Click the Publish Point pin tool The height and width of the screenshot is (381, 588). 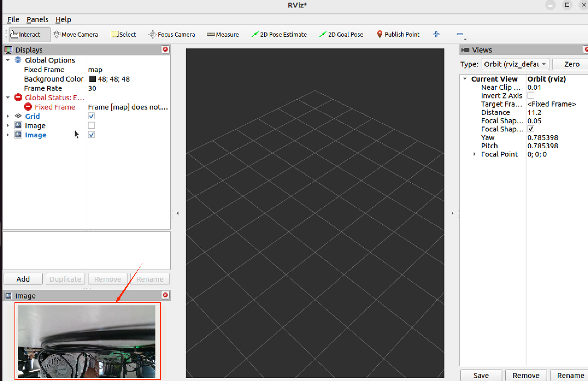(398, 34)
